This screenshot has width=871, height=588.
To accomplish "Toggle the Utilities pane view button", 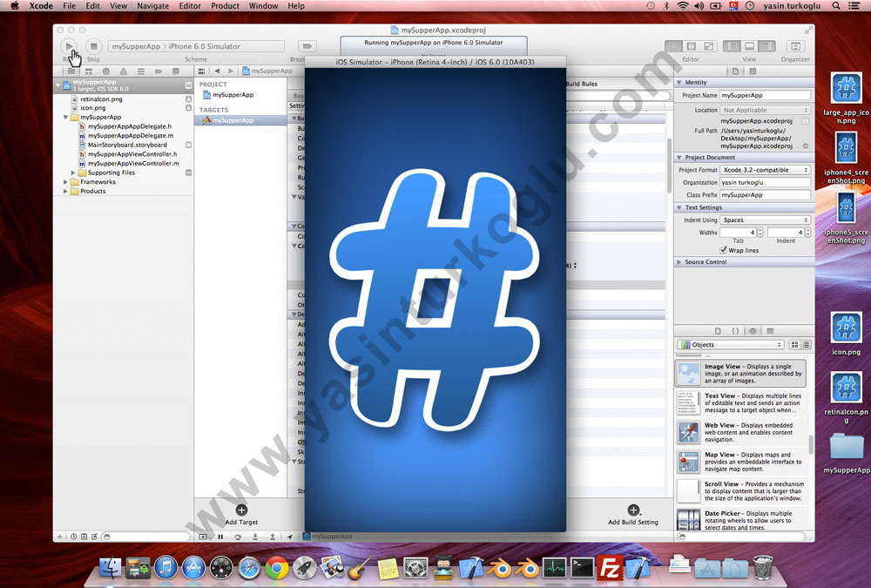I will [766, 46].
